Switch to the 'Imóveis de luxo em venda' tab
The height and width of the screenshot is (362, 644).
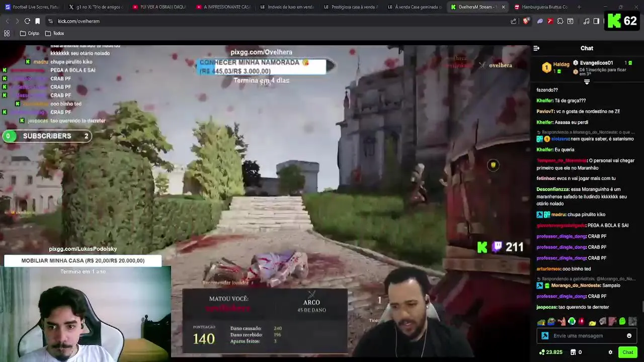[x=286, y=7]
